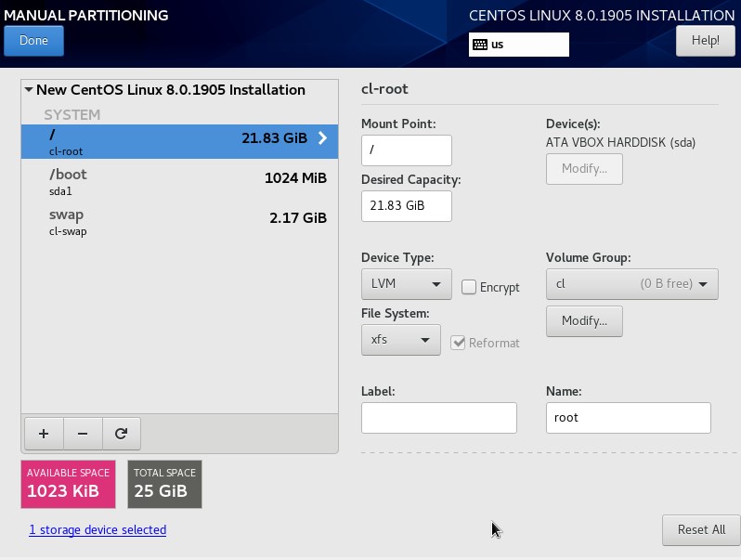This screenshot has width=741, height=560.
Task: Click the minus icon to remove mount point
Action: [x=83, y=434]
